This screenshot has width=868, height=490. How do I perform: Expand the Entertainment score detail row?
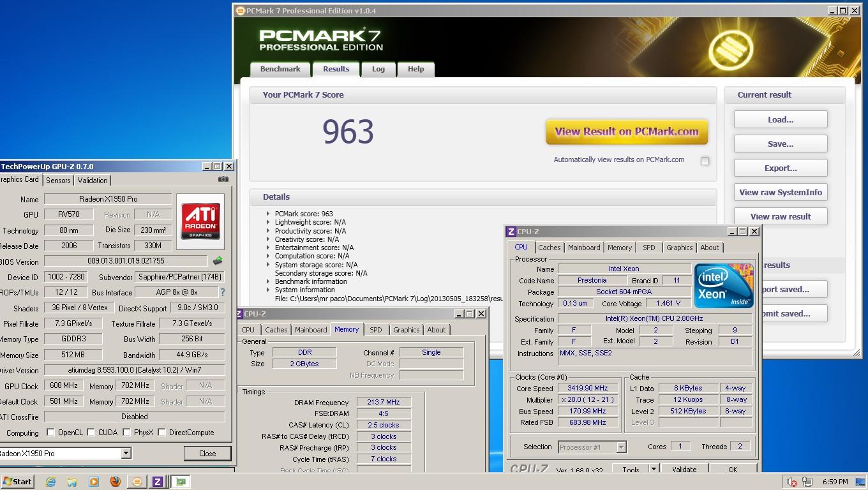tap(268, 248)
